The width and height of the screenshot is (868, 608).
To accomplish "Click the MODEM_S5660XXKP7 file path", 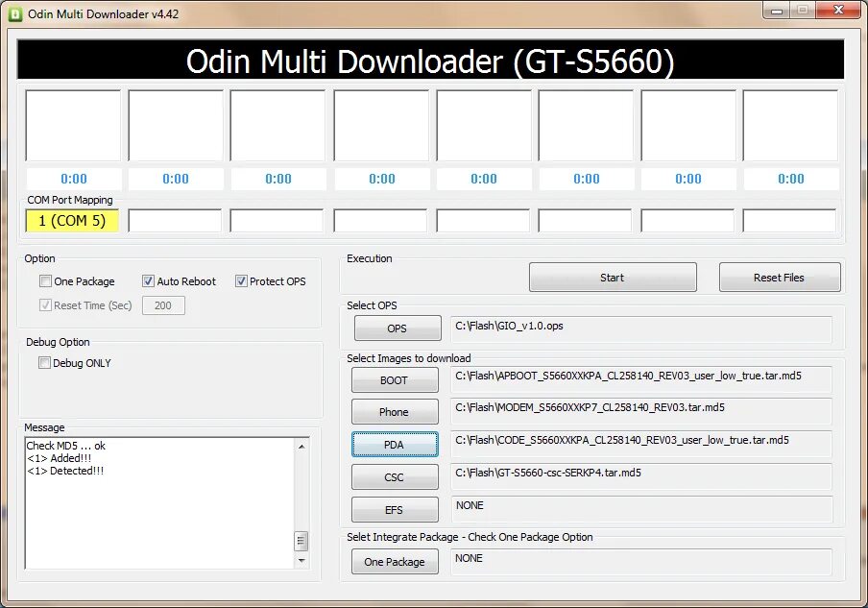I will [641, 411].
